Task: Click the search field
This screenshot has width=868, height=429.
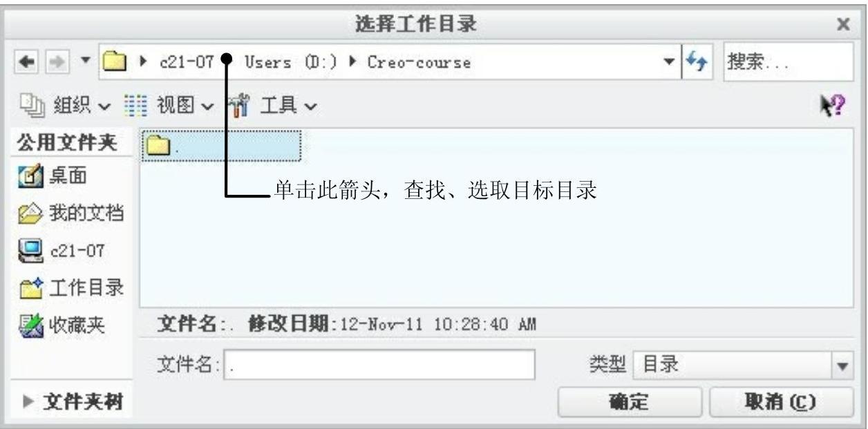Action: 788,62
